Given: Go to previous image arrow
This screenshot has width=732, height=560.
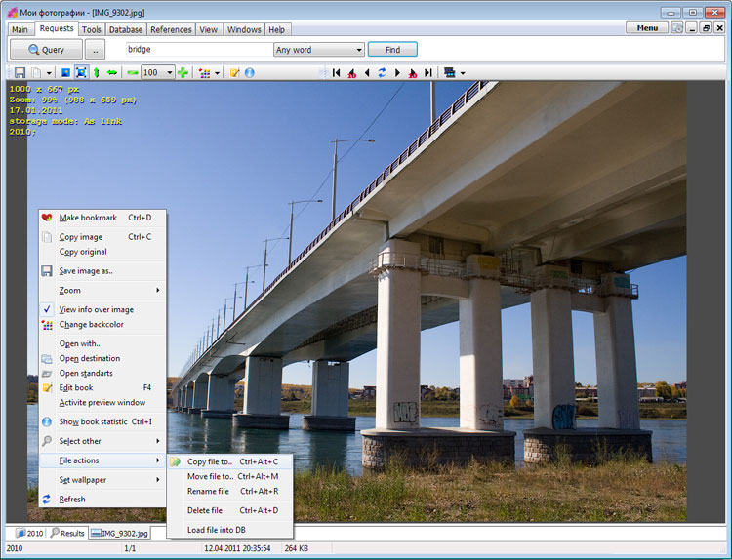Looking at the screenshot, I should pos(367,73).
